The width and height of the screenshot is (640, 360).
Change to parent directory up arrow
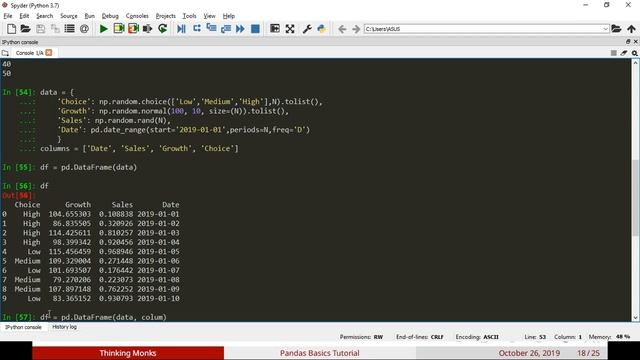631,29
